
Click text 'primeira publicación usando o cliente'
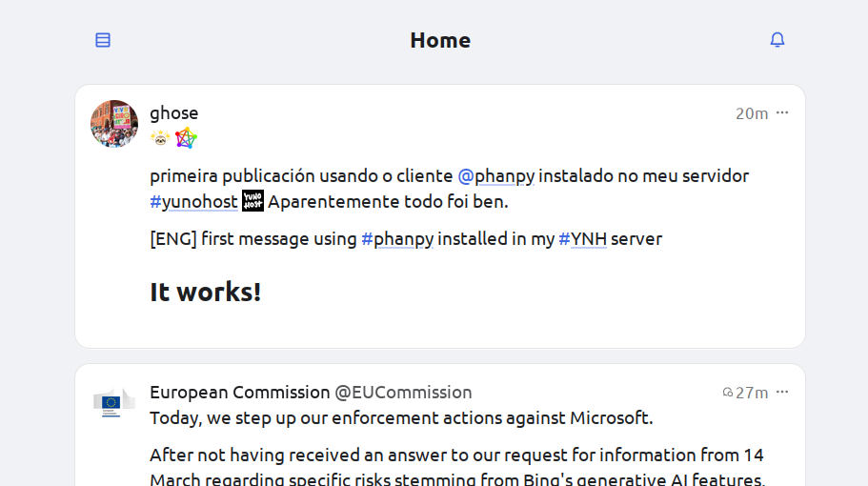click(301, 176)
